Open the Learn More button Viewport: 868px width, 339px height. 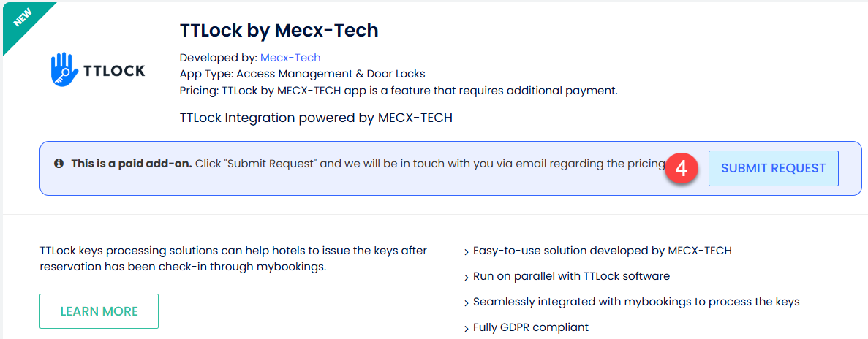pyautogui.click(x=99, y=311)
